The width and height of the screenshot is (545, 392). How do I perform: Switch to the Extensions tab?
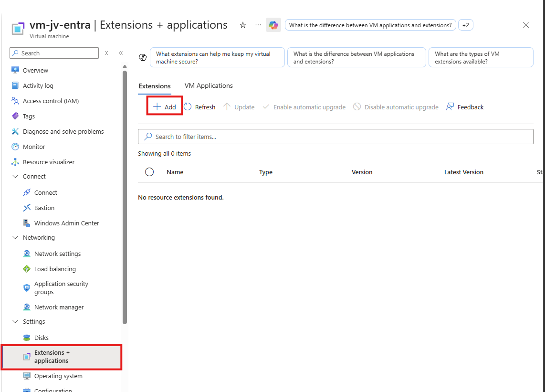pos(155,86)
